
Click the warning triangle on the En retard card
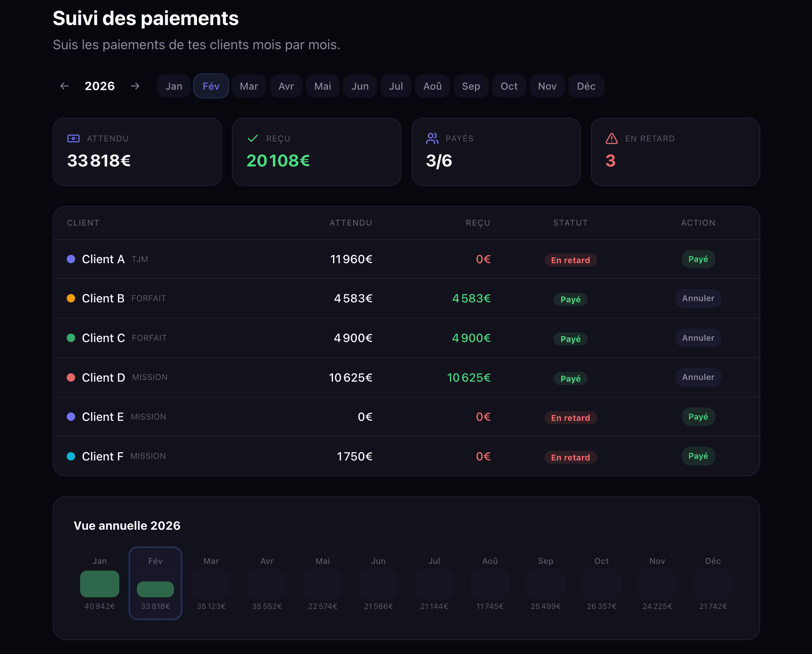point(611,139)
